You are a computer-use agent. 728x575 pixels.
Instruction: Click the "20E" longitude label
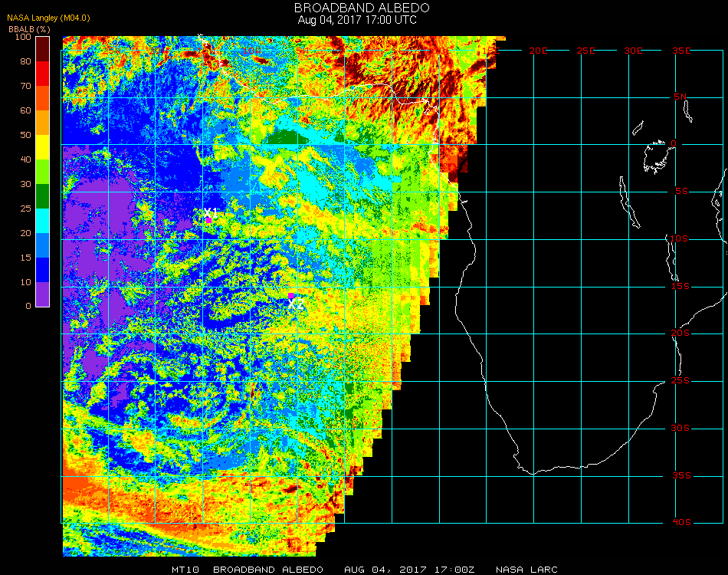[x=538, y=51]
